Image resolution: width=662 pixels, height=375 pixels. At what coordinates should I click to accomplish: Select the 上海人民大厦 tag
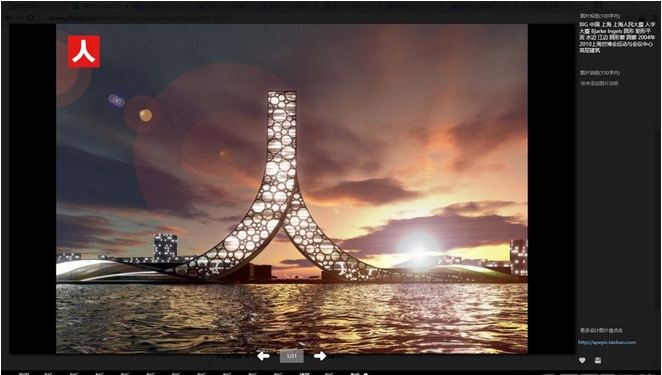tap(628, 25)
